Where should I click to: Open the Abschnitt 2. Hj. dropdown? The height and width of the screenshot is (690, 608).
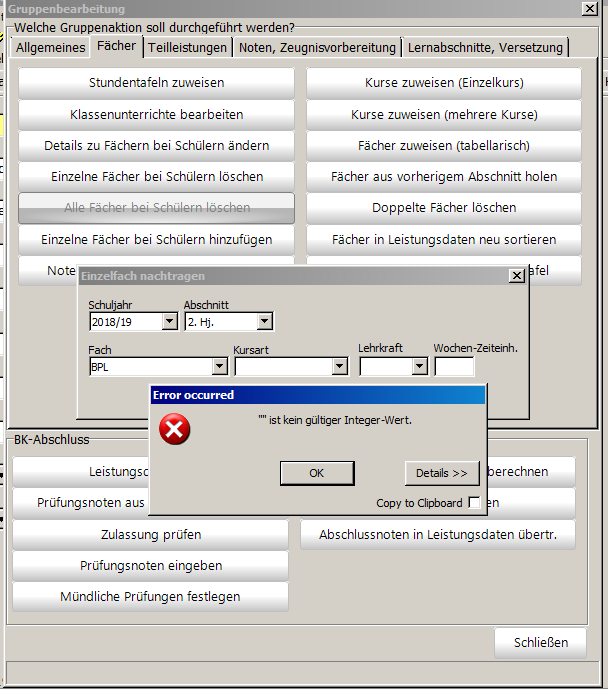tap(264, 322)
